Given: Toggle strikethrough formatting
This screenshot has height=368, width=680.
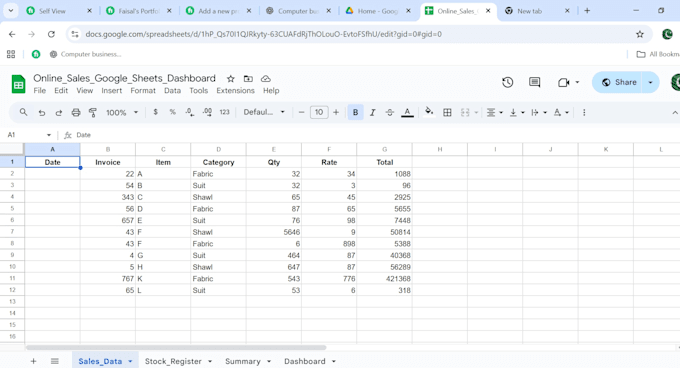Looking at the screenshot, I should click(x=390, y=113).
